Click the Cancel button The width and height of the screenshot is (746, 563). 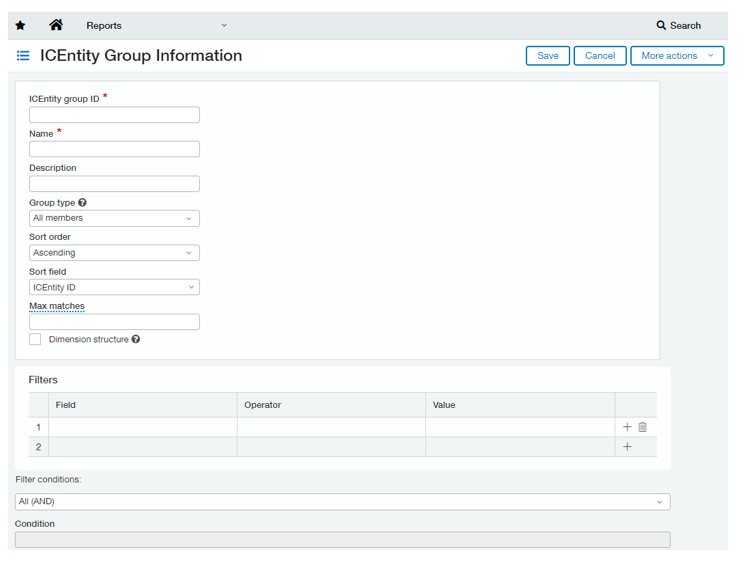pyautogui.click(x=600, y=56)
